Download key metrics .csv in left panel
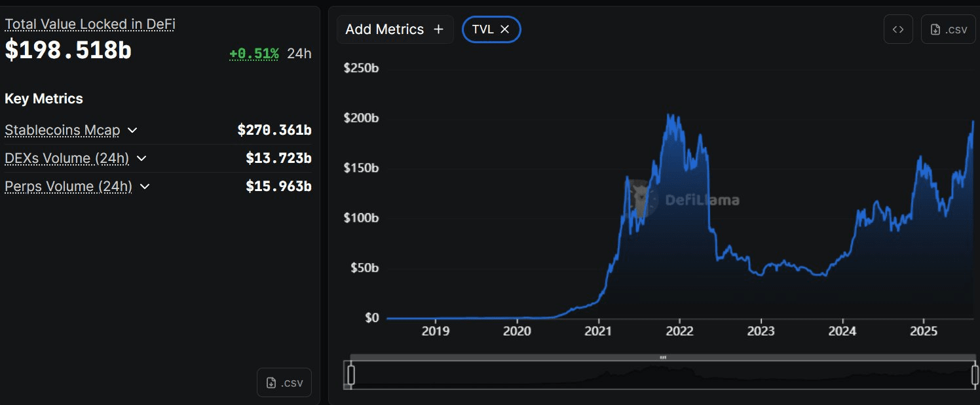The height and width of the screenshot is (405, 980). 284,383
